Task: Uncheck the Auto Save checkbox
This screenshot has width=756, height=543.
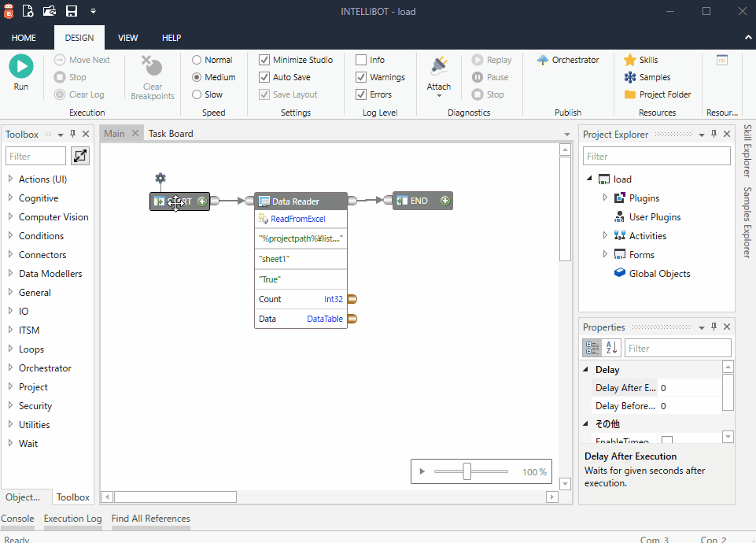Action: (x=264, y=77)
